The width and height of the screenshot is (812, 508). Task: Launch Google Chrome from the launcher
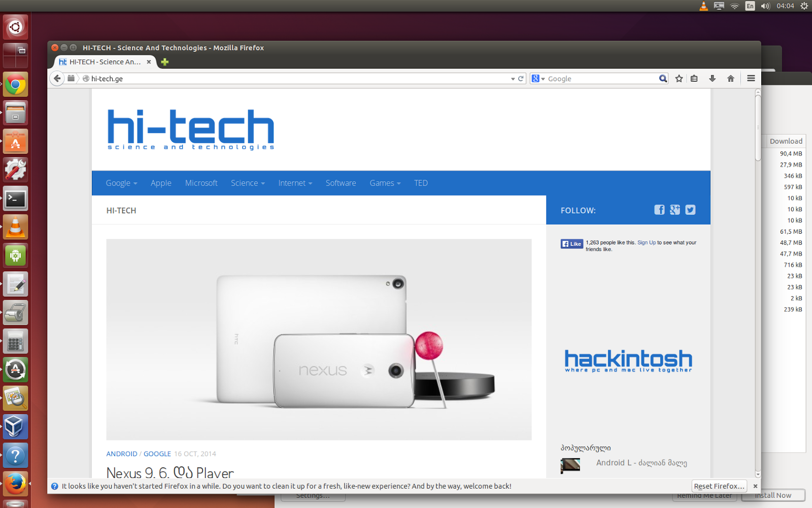pyautogui.click(x=15, y=84)
